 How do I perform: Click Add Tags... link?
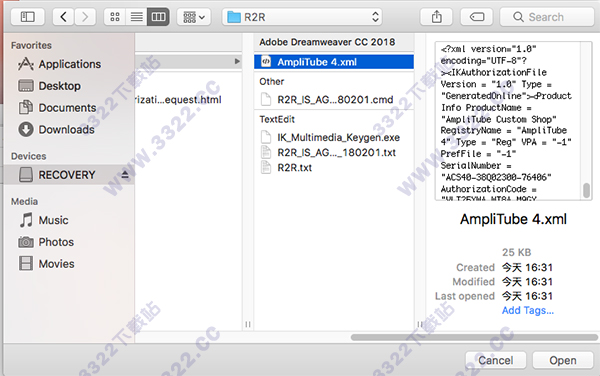528,310
